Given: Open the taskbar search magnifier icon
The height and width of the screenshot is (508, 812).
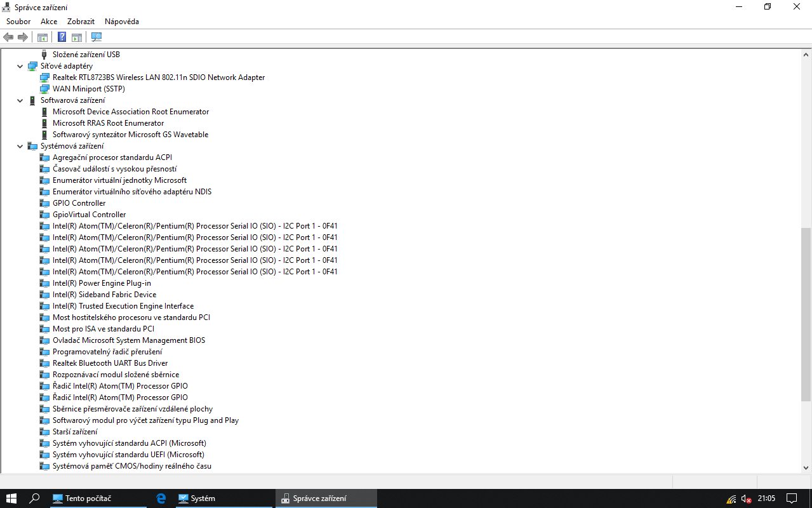Looking at the screenshot, I should tap(35, 498).
